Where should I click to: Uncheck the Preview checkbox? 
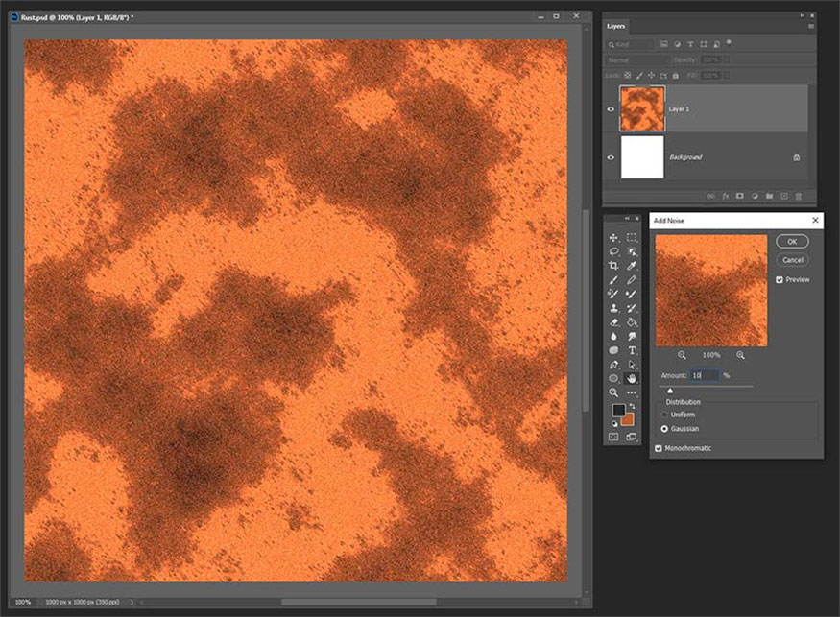pos(780,279)
